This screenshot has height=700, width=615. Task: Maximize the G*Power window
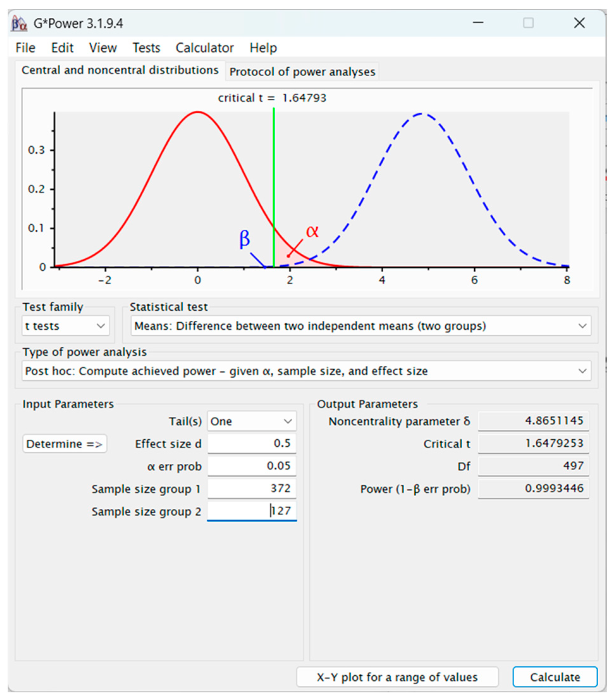(x=528, y=23)
